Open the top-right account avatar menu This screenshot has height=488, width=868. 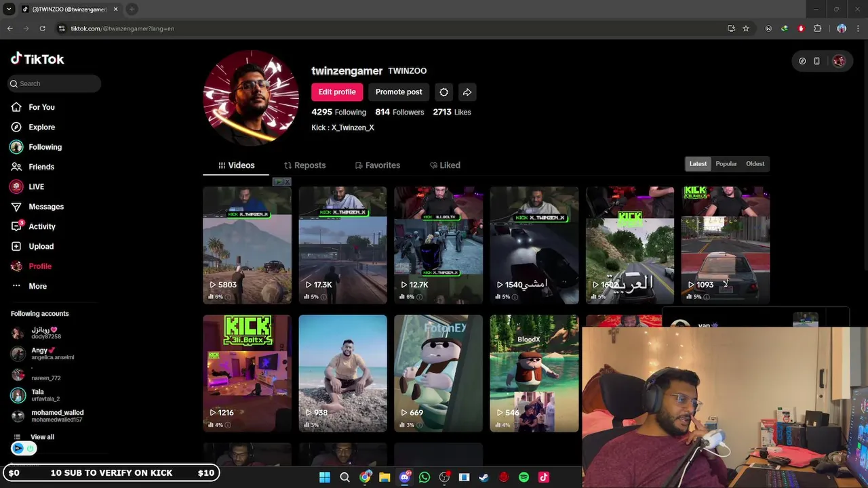click(x=839, y=61)
